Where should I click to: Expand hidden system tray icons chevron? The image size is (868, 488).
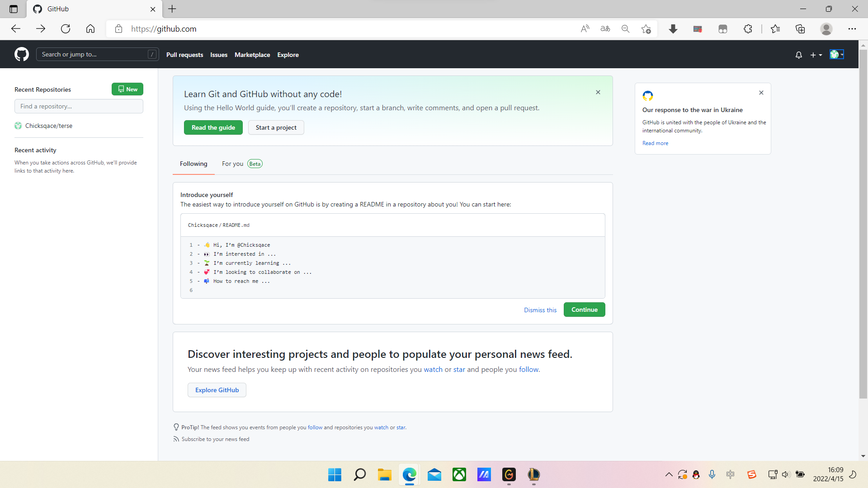coord(669,474)
